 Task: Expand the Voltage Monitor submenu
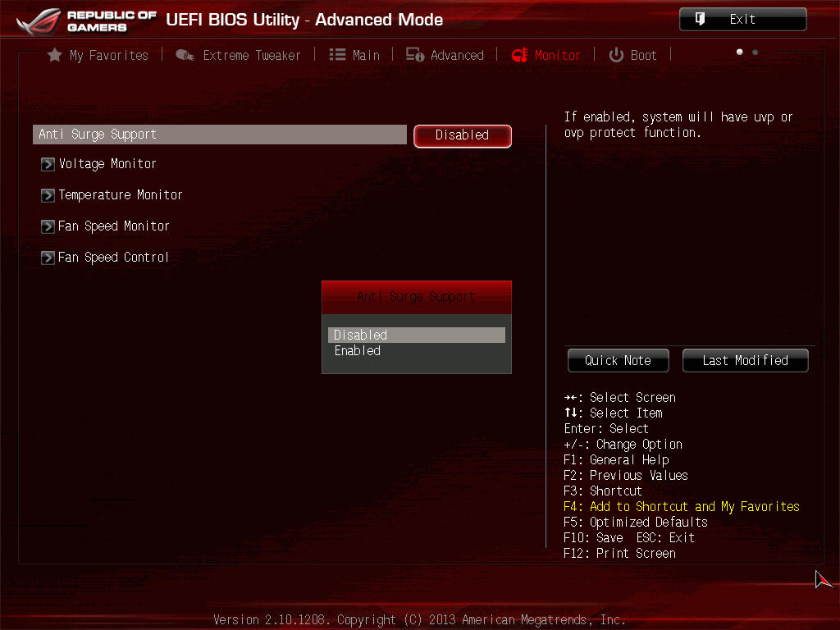[107, 164]
